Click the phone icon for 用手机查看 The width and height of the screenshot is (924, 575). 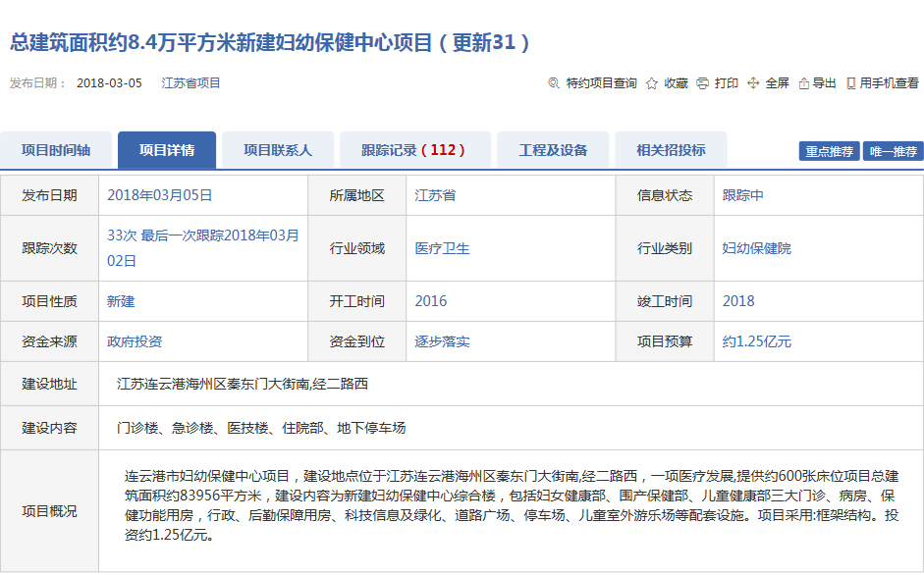click(x=850, y=83)
